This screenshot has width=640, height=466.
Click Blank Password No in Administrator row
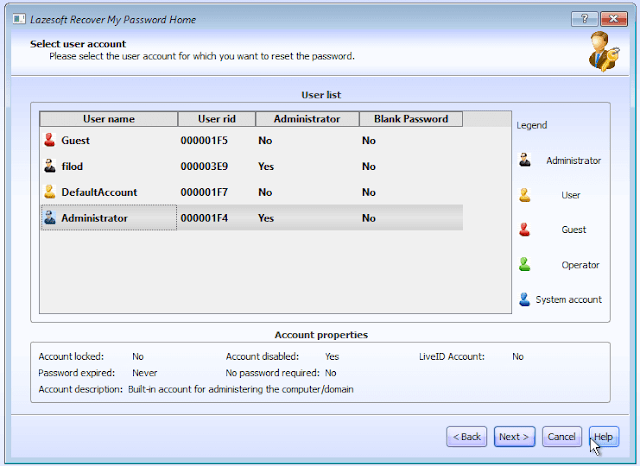[x=369, y=218]
